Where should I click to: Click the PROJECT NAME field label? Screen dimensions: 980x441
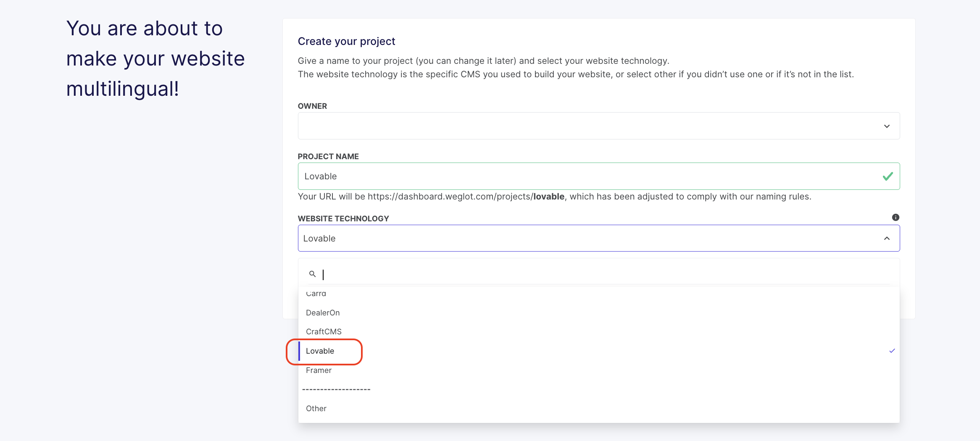point(328,156)
